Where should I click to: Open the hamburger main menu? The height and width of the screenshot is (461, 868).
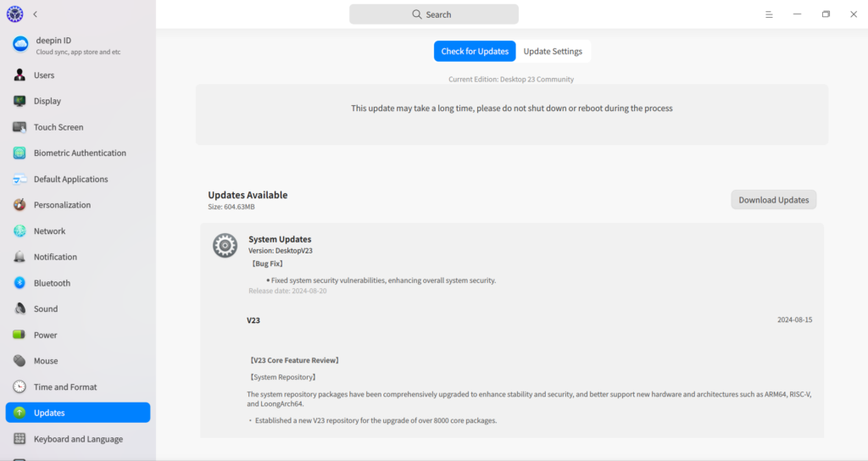pyautogui.click(x=769, y=14)
